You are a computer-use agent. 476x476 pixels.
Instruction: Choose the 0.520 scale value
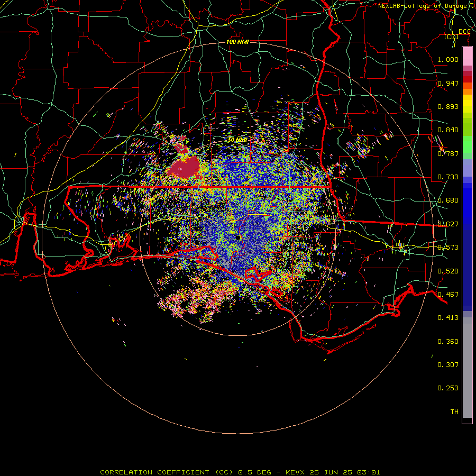448,271
